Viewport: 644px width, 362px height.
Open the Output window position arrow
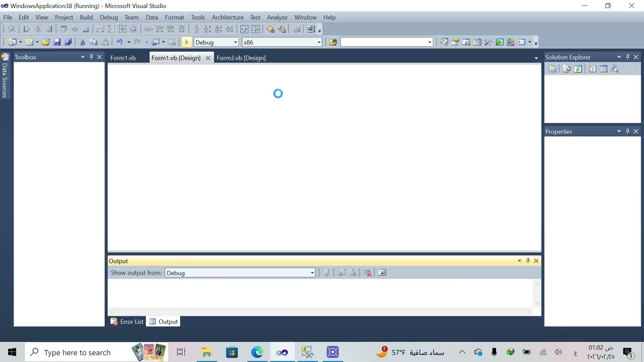(x=519, y=260)
